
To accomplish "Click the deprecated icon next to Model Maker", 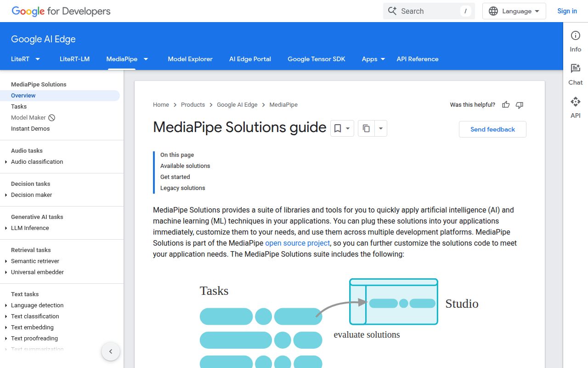I will pos(52,118).
